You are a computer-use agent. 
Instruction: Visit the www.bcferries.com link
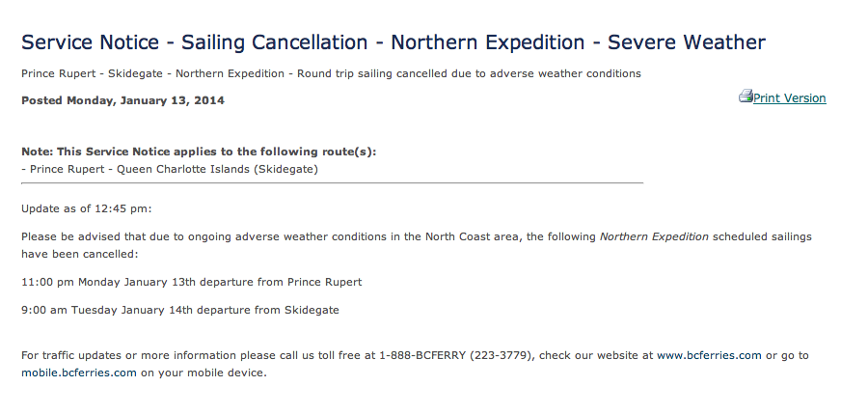[x=709, y=355]
